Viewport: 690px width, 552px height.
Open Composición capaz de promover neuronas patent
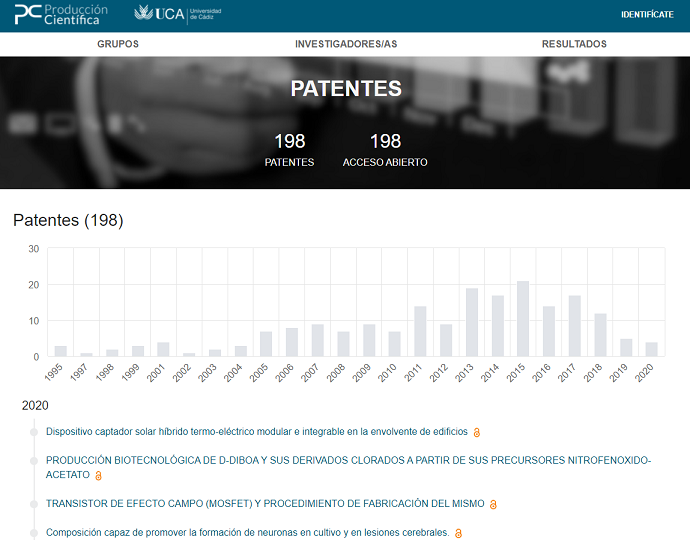(247, 533)
